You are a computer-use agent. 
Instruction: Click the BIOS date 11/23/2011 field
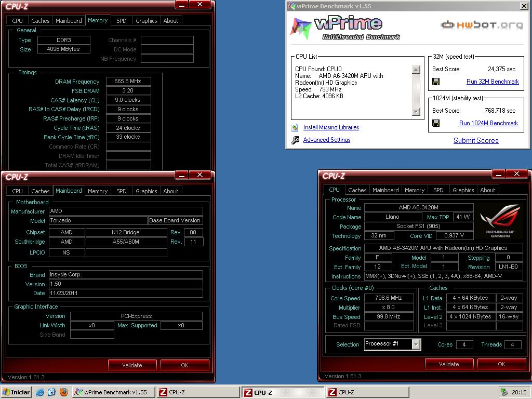pos(126,293)
